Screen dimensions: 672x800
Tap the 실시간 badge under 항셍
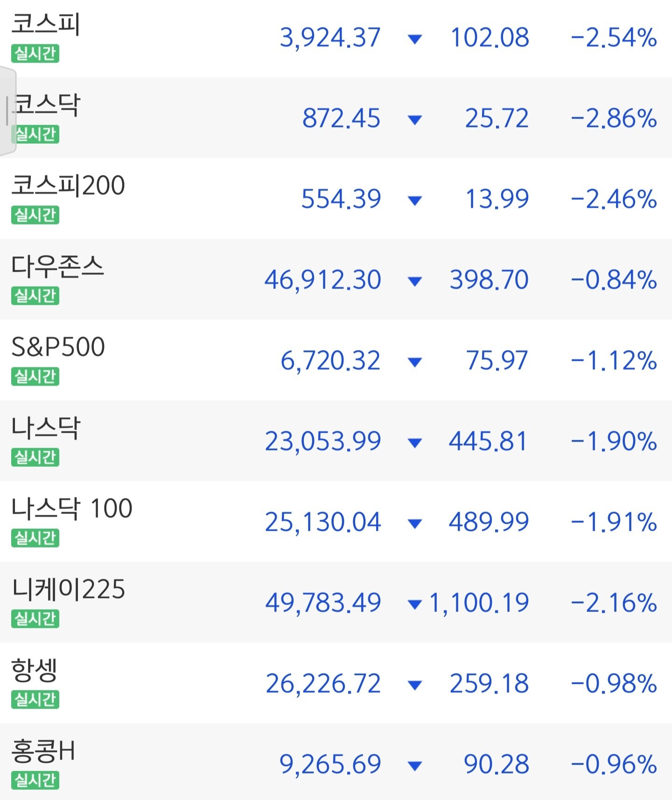pos(35,699)
